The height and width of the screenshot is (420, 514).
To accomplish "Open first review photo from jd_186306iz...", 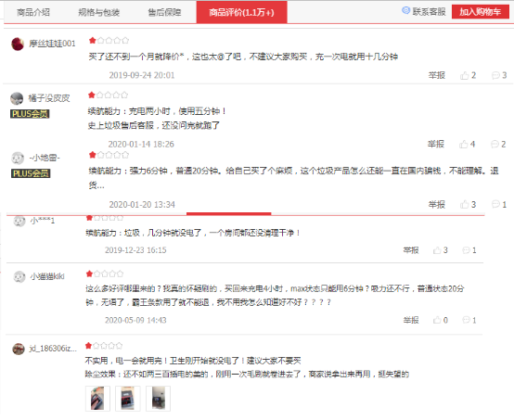I will tap(97, 399).
